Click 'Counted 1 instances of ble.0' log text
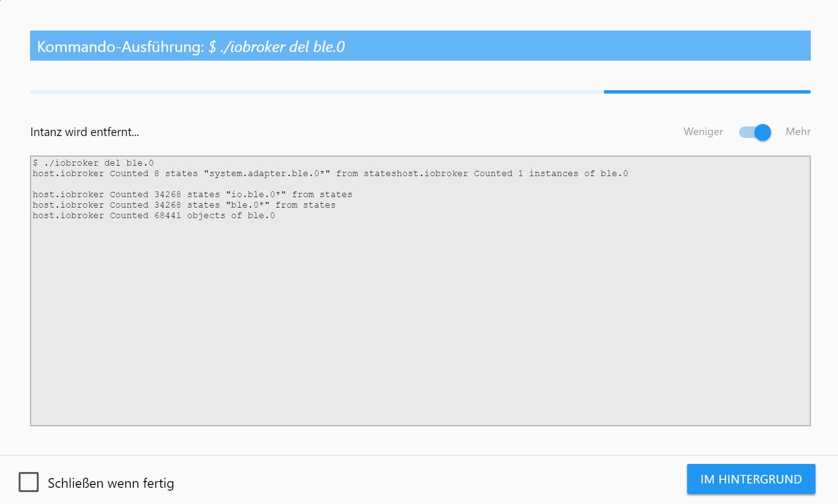 click(x=551, y=173)
